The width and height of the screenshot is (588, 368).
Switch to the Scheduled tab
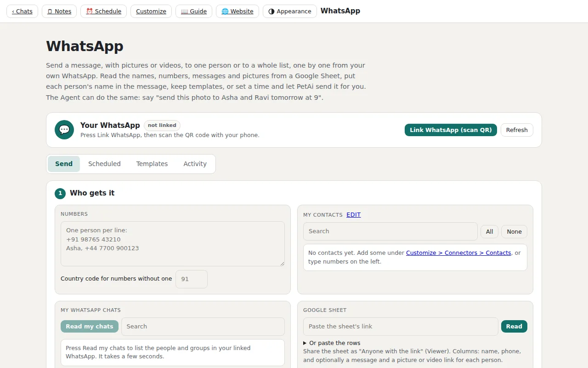tap(104, 164)
